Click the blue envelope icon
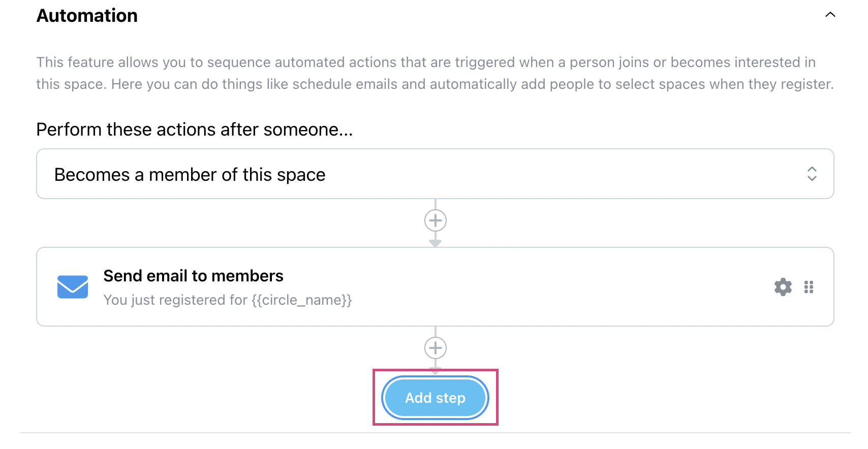Image resolution: width=868 pixels, height=449 pixels. point(73,287)
